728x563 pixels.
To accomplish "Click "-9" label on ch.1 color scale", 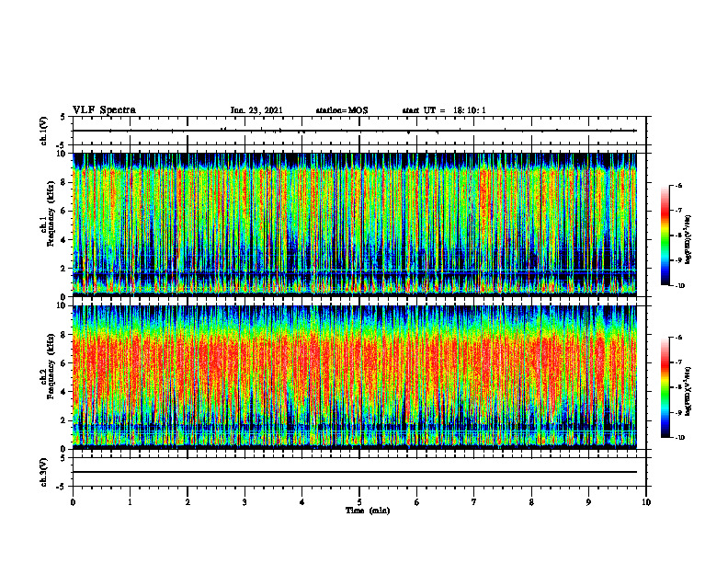I will (678, 260).
